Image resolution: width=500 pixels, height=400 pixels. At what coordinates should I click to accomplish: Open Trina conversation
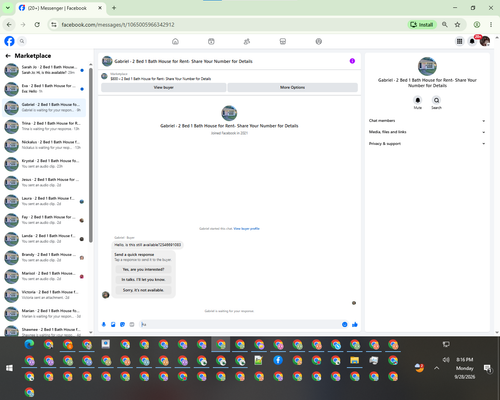point(44,126)
